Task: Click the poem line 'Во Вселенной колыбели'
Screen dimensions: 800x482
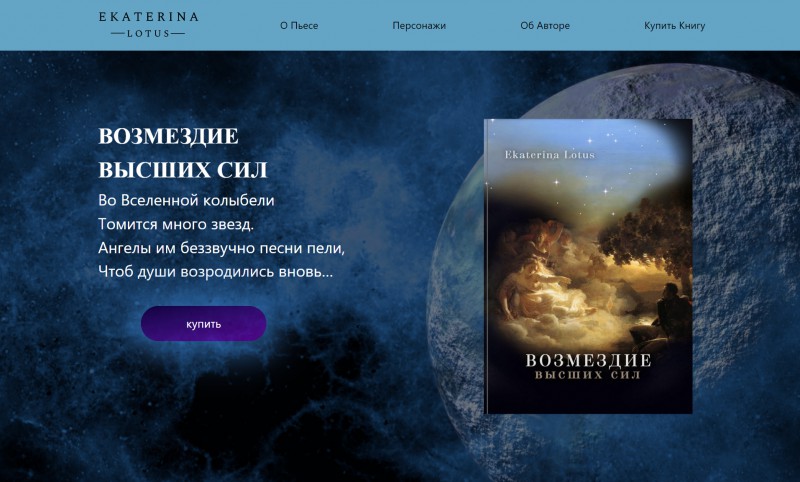Action: pos(186,200)
